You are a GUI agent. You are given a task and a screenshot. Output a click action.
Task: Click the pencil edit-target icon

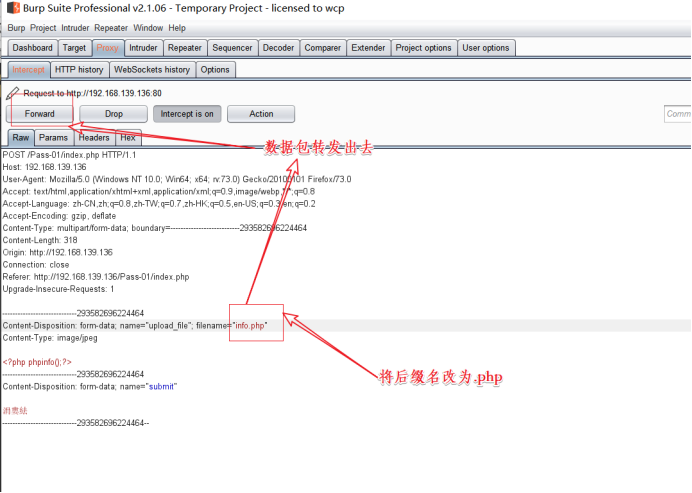click(x=12, y=93)
